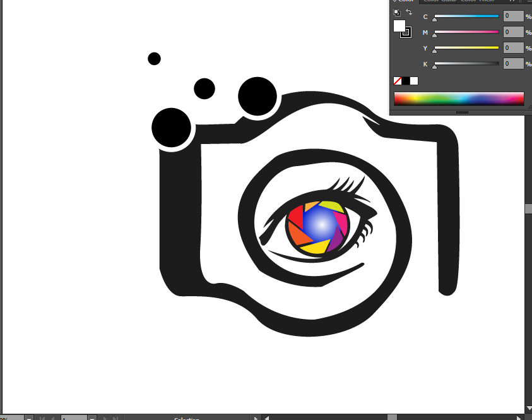Click the Black (K) slider track
The height and width of the screenshot is (420, 532).
coord(466,64)
